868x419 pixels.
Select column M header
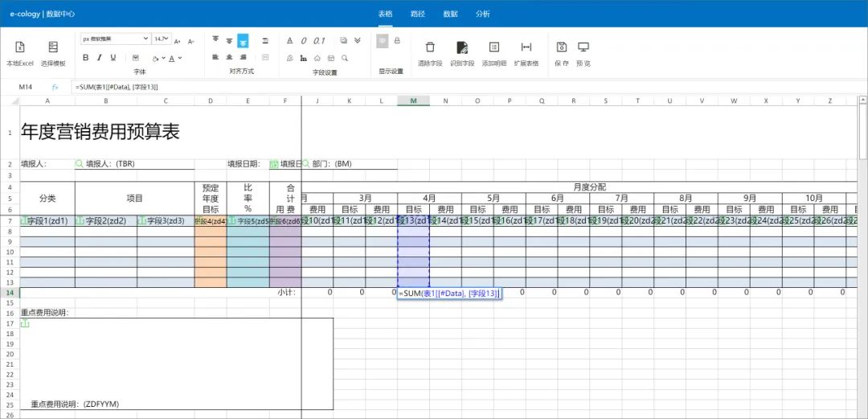tap(414, 101)
